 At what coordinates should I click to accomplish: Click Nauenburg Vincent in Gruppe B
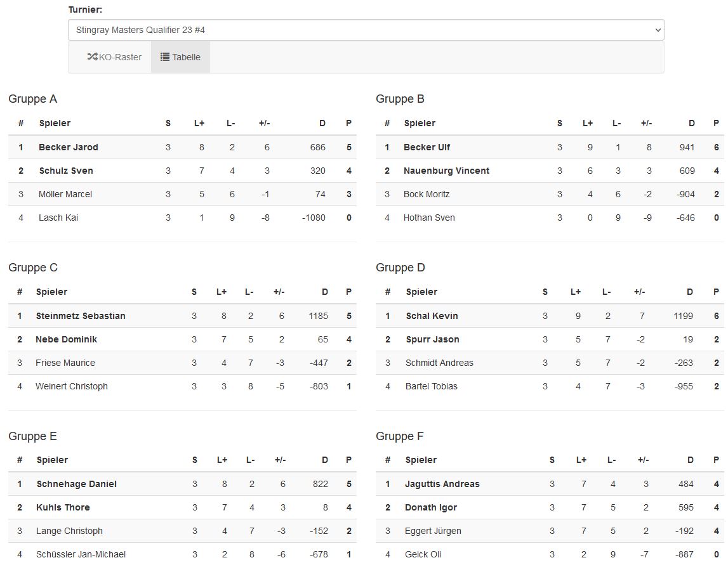[446, 171]
